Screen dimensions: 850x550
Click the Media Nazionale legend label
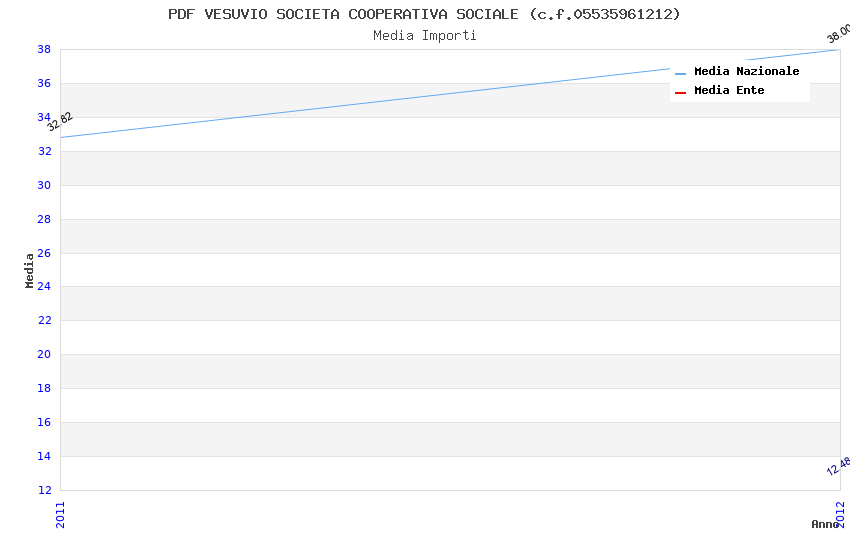pos(746,71)
